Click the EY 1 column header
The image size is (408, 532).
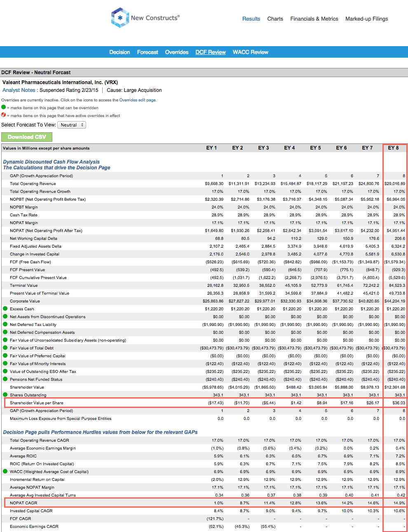[211, 148]
